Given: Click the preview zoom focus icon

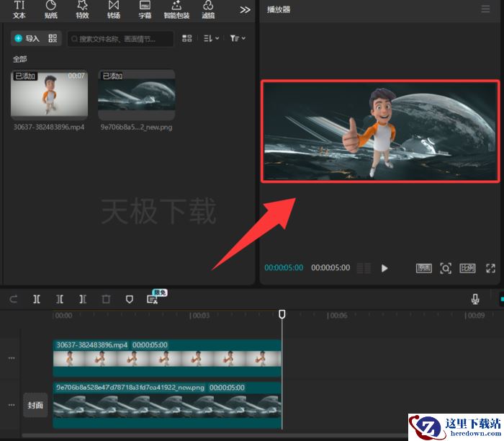Looking at the screenshot, I should pos(446,268).
